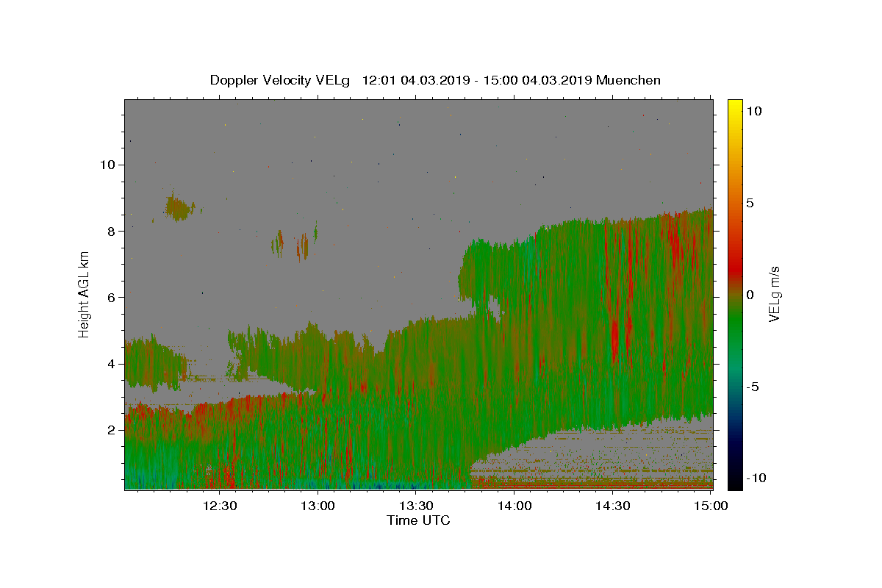
Task: Click the 14:00 time axis label
Action: click(x=514, y=506)
